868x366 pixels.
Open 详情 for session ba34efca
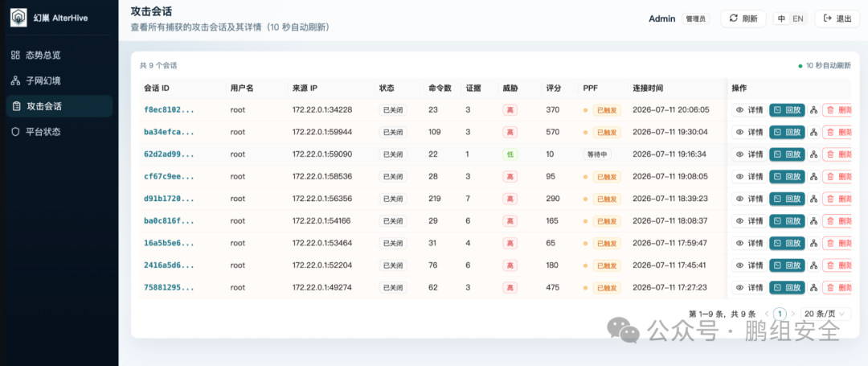(x=749, y=133)
